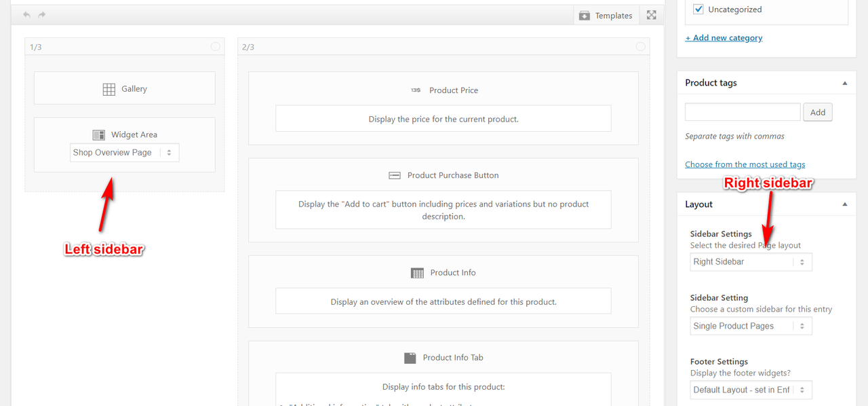Open the Shop Overview Page dropdown

(125, 153)
